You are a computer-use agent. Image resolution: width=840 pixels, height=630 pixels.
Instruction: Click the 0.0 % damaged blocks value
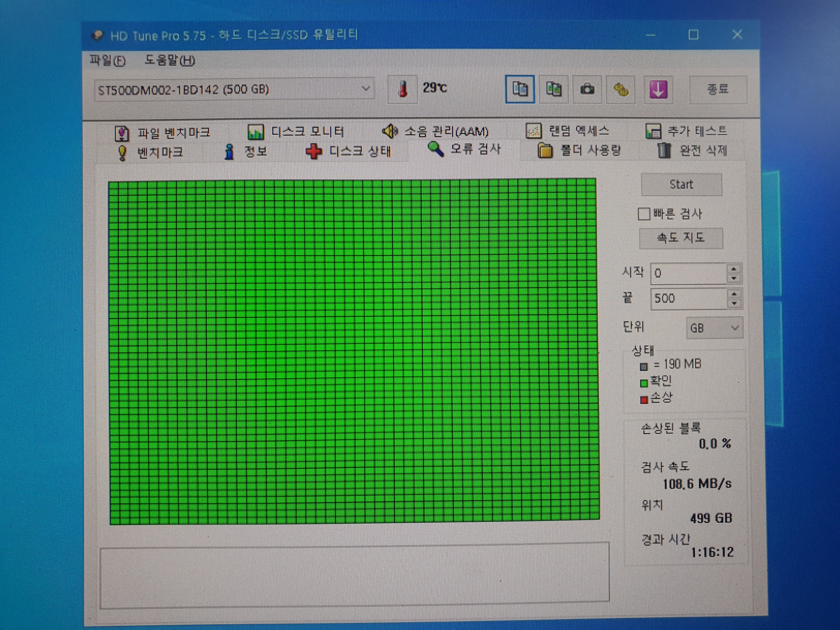click(x=715, y=444)
